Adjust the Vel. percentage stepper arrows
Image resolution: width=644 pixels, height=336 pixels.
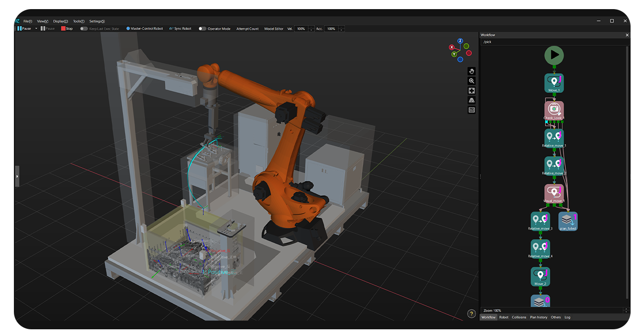(311, 29)
